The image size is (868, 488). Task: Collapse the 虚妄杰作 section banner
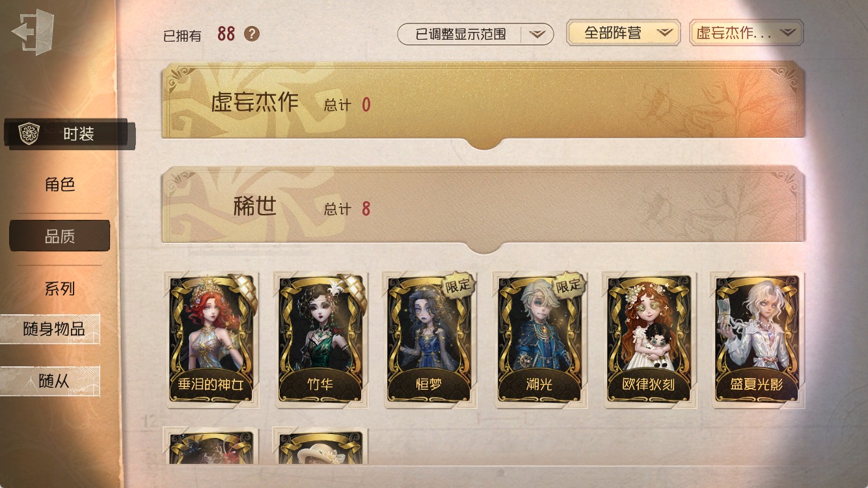pos(483,102)
